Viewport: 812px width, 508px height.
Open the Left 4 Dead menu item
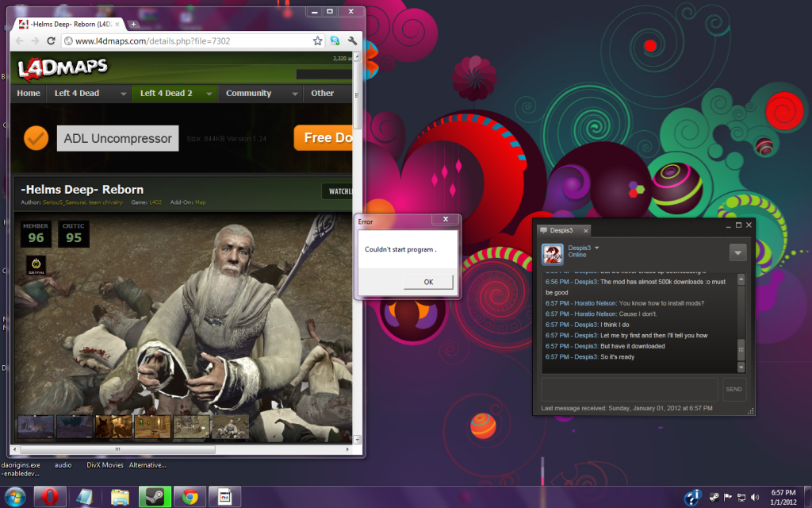(x=77, y=94)
